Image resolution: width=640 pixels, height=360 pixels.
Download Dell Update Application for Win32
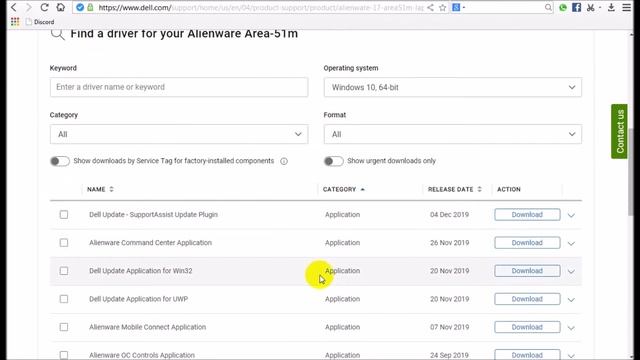click(x=527, y=271)
